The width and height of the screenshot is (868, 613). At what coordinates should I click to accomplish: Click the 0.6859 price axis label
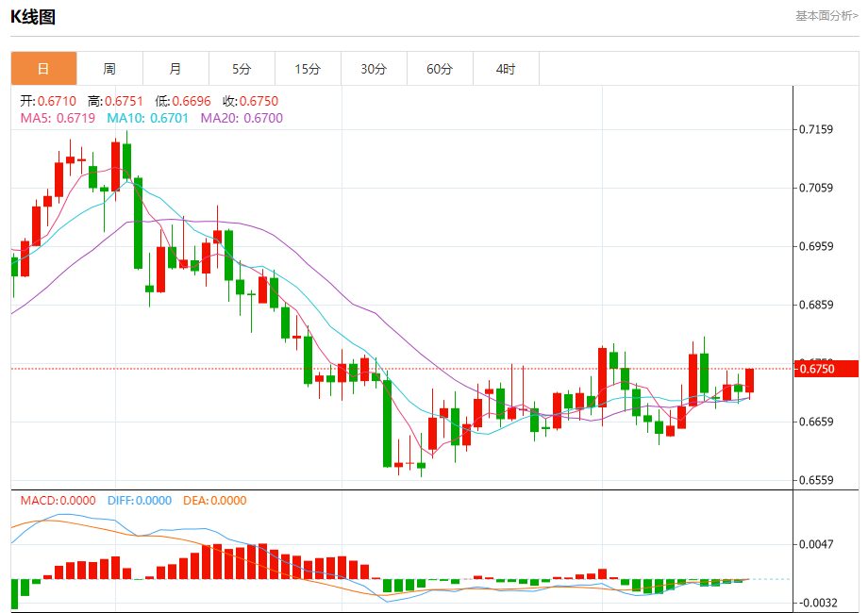point(816,305)
